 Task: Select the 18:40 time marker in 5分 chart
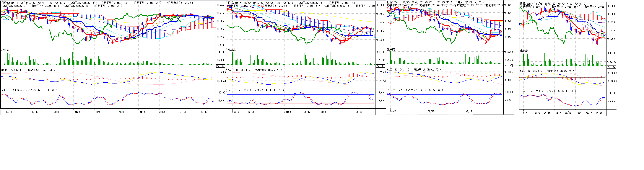click(x=141, y=112)
